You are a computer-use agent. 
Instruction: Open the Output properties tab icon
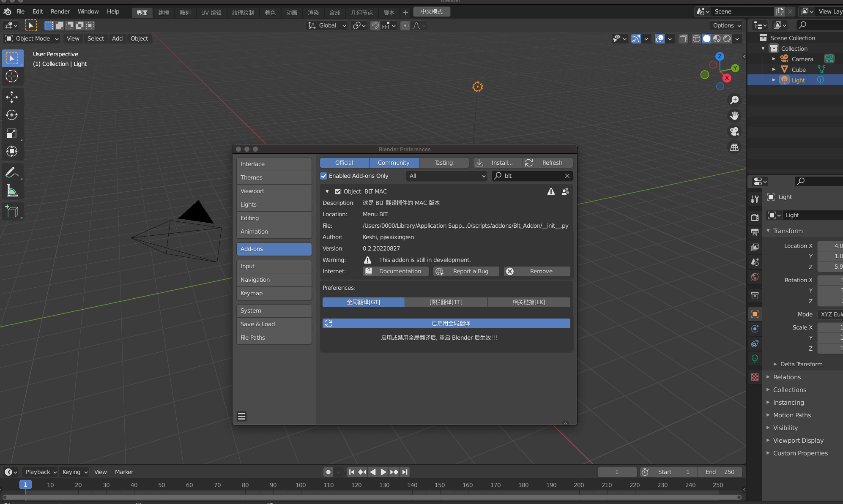coord(755,232)
